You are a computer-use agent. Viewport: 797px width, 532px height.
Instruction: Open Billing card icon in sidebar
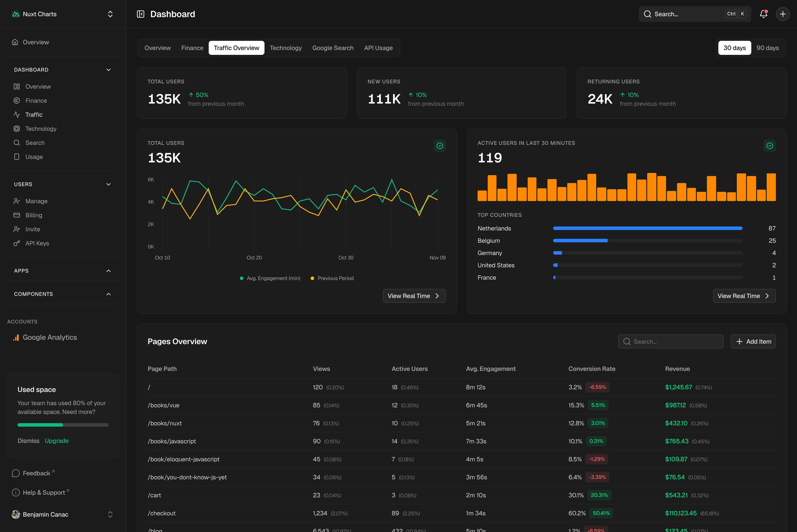tap(17, 215)
